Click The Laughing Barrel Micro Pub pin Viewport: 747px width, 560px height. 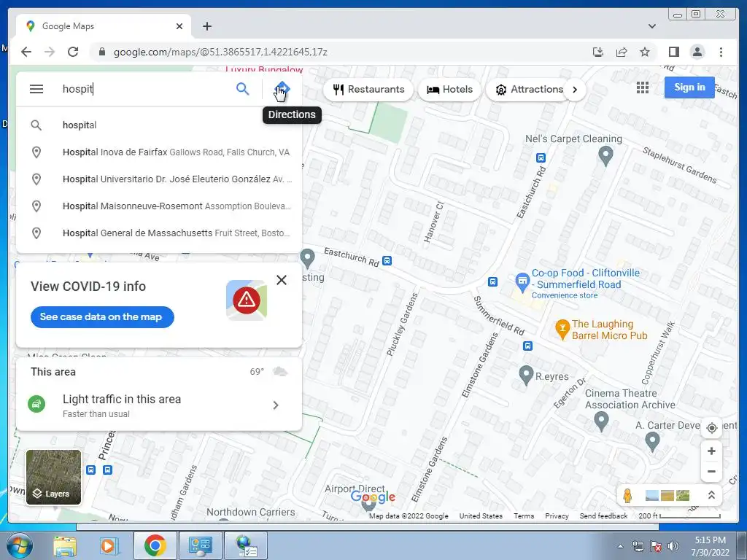pyautogui.click(x=562, y=329)
